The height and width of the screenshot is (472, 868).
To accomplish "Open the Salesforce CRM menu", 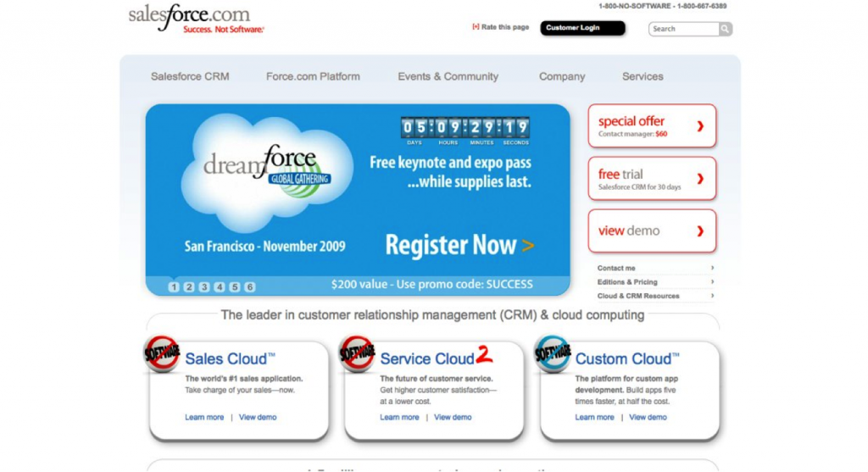I will coord(190,76).
